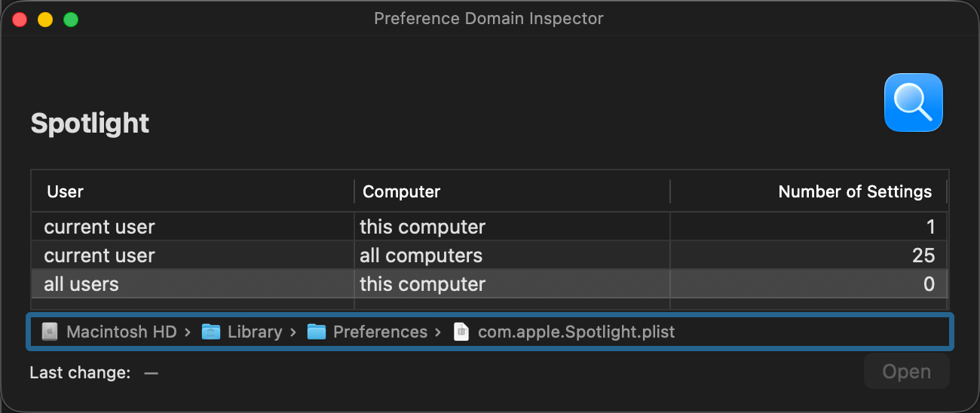The width and height of the screenshot is (980, 413).
Task: Click the Spotlight domain heading
Action: 90,123
